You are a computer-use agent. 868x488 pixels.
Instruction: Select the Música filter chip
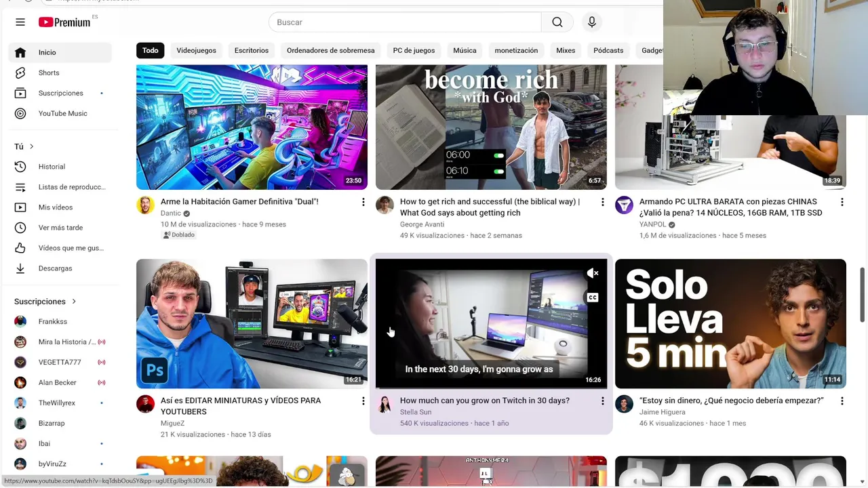(x=465, y=50)
